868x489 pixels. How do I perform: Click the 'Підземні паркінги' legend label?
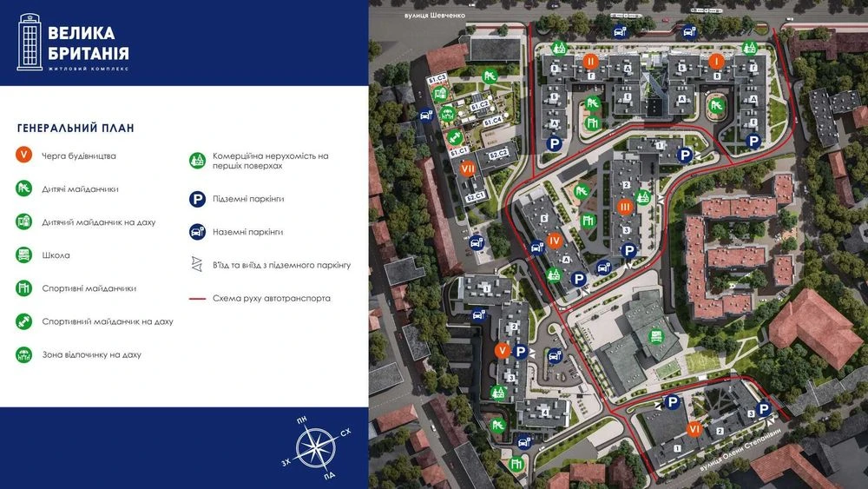point(248,199)
